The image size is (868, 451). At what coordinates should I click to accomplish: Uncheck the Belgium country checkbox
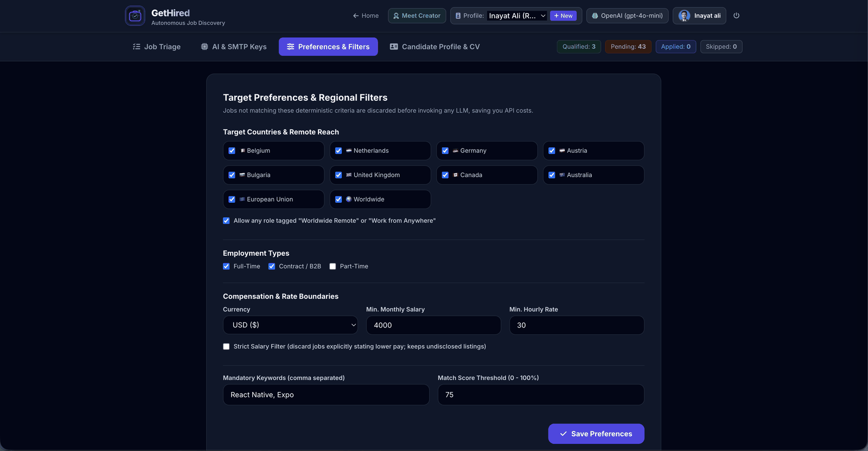[232, 151]
